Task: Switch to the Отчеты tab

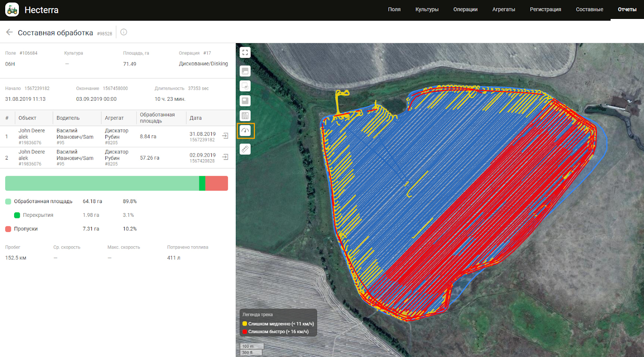Action: point(627,9)
